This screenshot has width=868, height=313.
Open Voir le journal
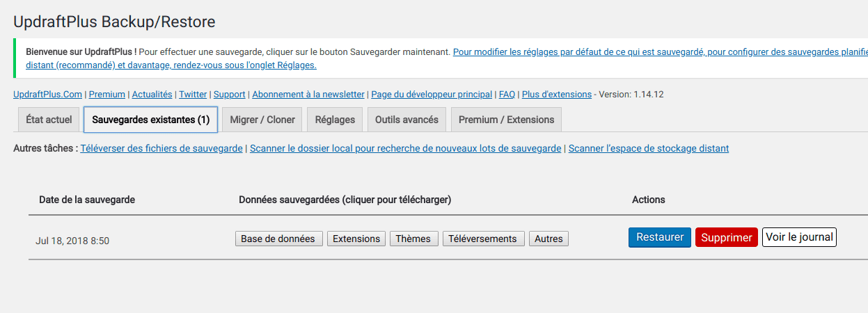(799, 237)
